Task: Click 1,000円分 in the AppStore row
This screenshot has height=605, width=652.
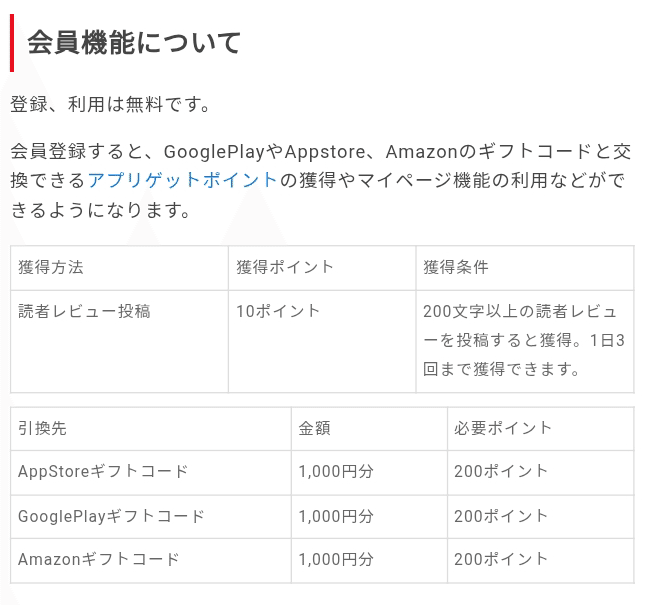Action: pos(336,471)
